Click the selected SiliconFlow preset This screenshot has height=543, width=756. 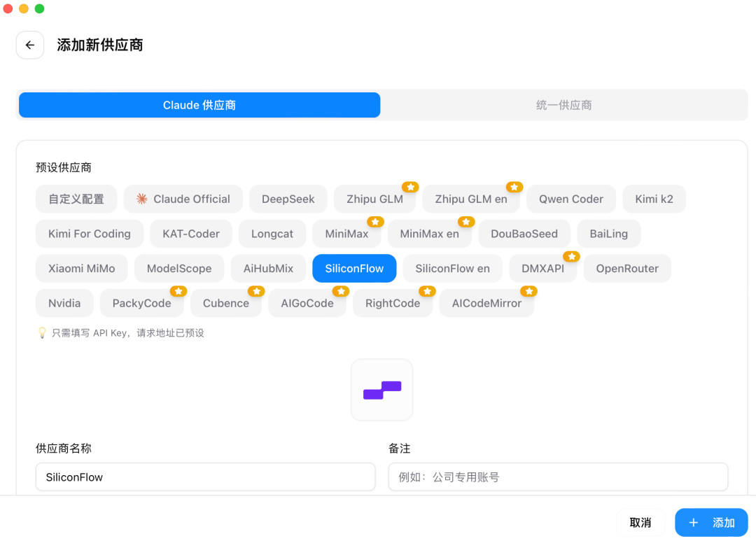tap(354, 269)
